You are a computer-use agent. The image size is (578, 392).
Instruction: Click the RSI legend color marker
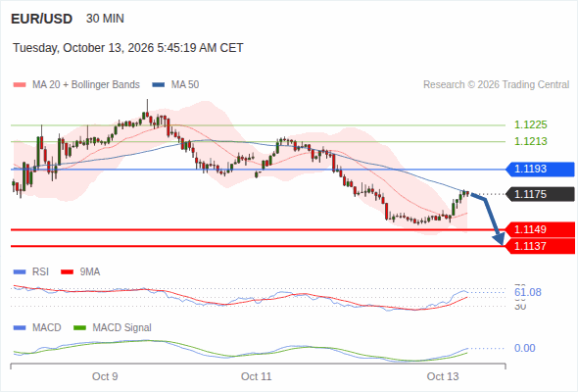pos(20,272)
